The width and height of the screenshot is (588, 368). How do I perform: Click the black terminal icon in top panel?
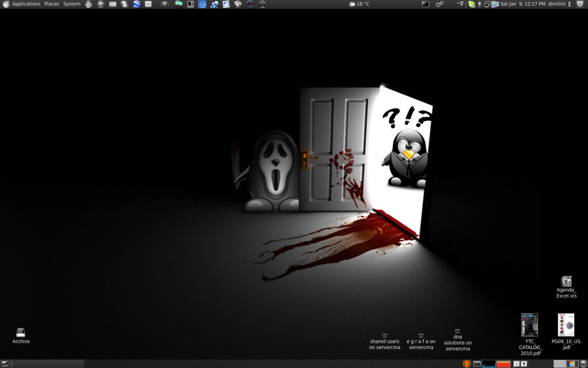[x=425, y=4]
